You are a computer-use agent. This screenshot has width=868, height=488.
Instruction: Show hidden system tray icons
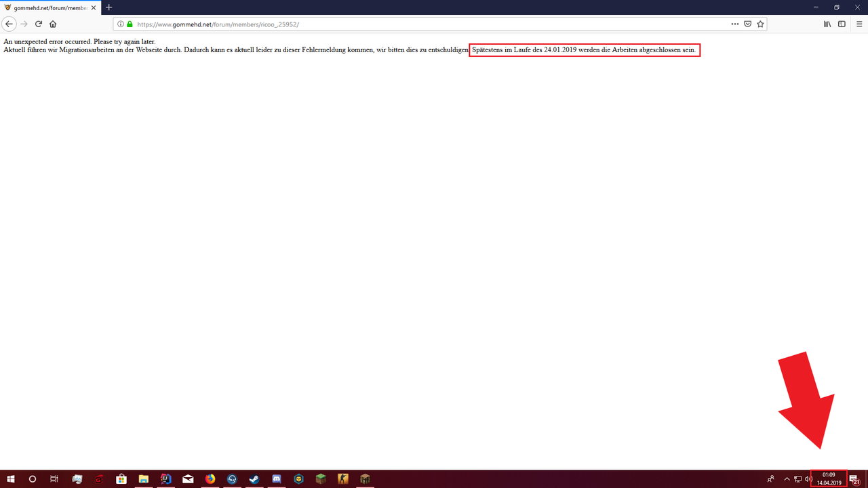787,479
